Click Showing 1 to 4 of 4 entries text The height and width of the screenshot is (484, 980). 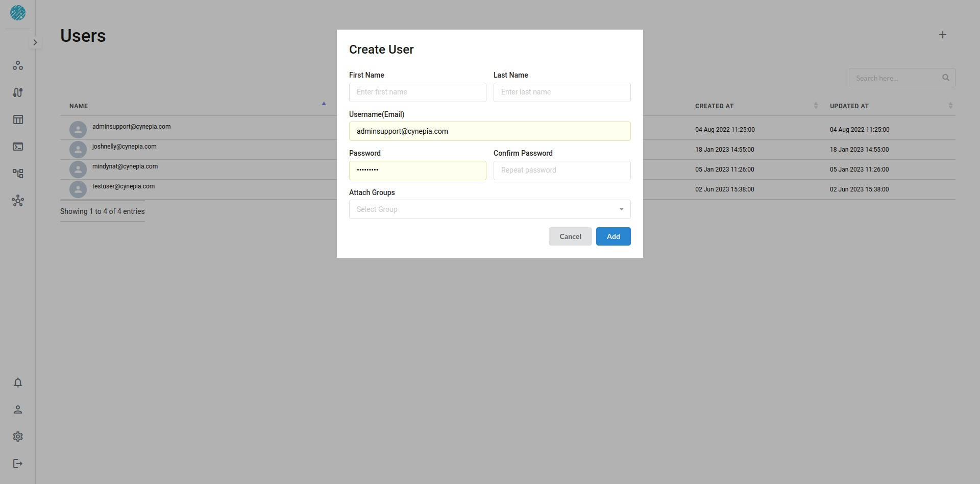click(103, 211)
